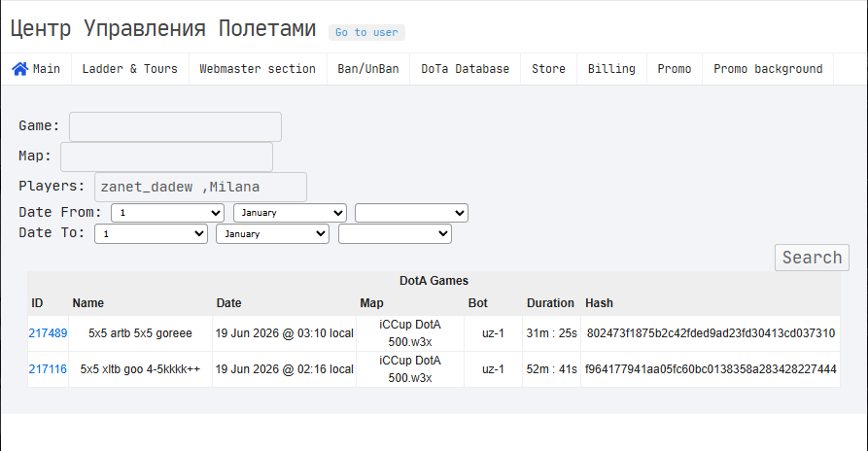Click duration 52m : 41s cell
Screen dimensions: 868x451
pyautogui.click(x=551, y=369)
